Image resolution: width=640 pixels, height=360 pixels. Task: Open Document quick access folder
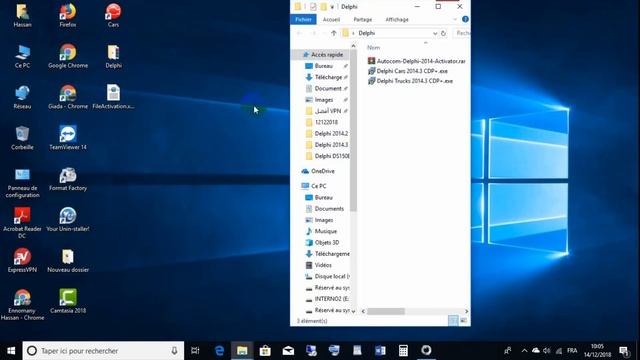(x=328, y=88)
